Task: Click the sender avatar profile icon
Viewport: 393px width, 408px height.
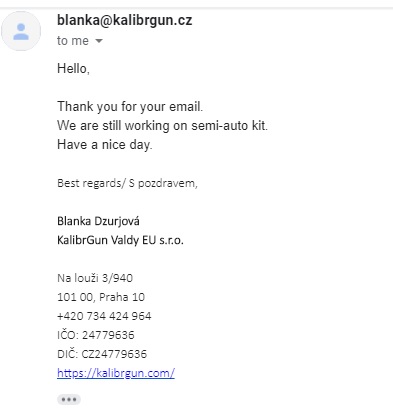Action: pos(21,31)
